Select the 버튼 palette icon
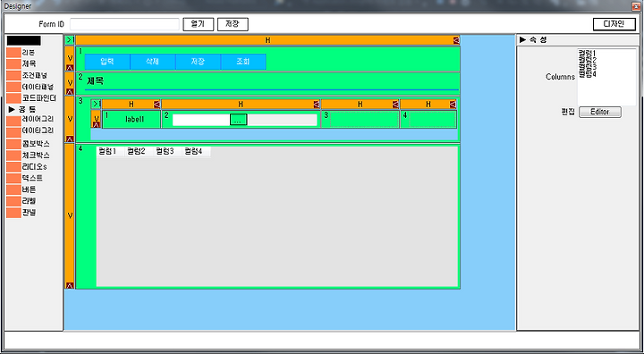Screen dimensions: 644x354 [13, 190]
